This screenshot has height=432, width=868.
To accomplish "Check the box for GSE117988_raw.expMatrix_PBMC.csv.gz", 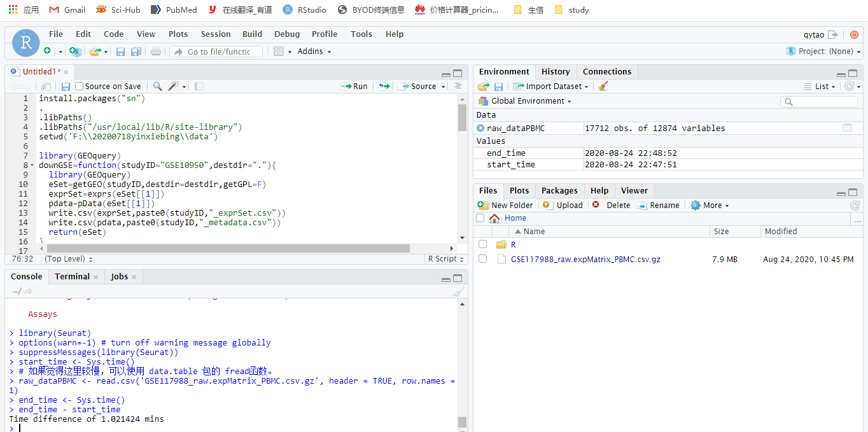I will [x=483, y=259].
